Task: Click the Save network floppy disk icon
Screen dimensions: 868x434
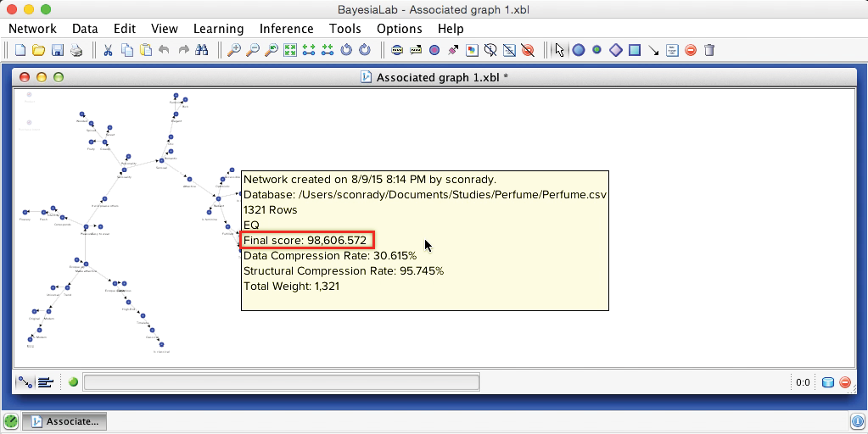Action: pos(58,50)
